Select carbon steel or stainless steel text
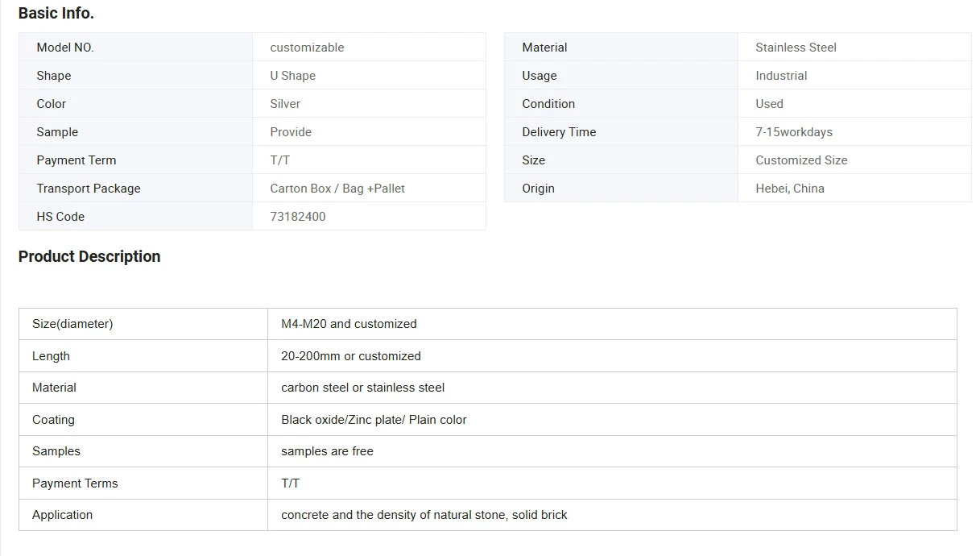 point(362,388)
